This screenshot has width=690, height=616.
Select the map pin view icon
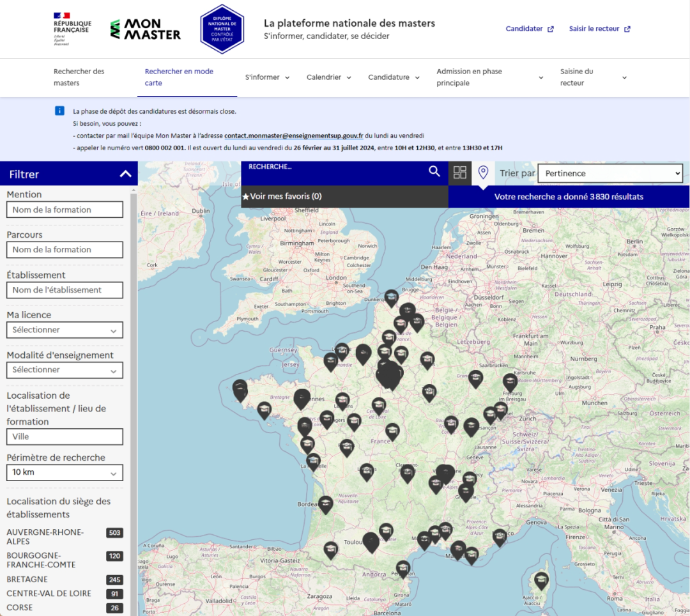(483, 173)
